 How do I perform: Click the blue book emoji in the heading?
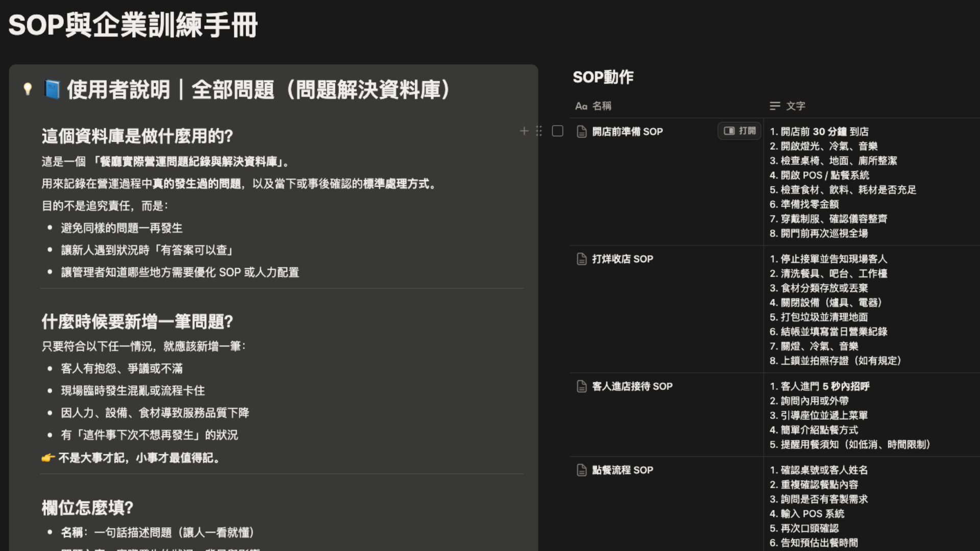click(52, 89)
